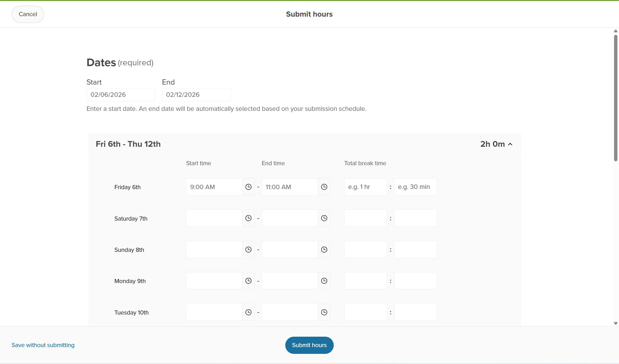Click the Start date field showing 02/06/2026
The image size is (619, 364).
121,94
